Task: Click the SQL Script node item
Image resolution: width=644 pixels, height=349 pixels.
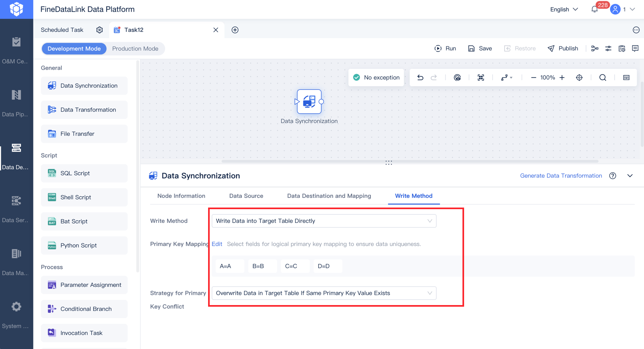Action: point(84,173)
